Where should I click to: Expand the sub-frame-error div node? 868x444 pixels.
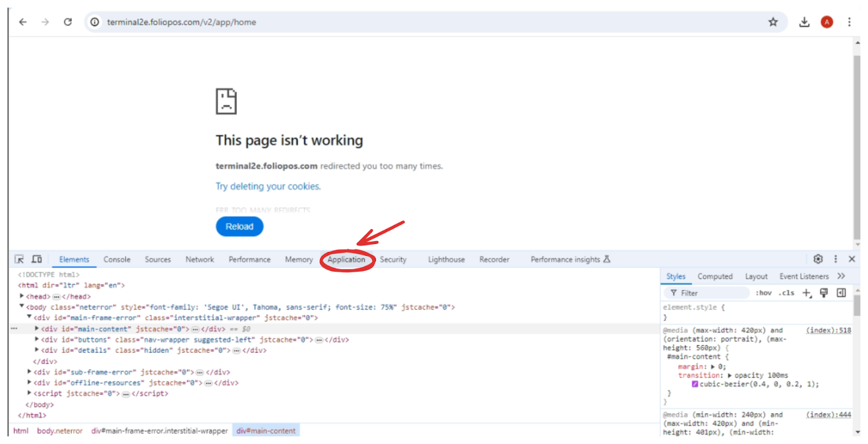29,372
